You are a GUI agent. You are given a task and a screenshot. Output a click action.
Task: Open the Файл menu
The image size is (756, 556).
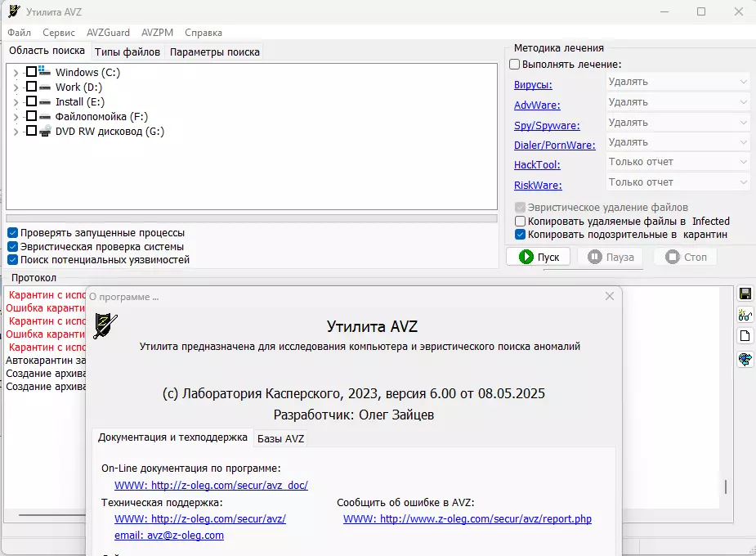click(x=20, y=33)
